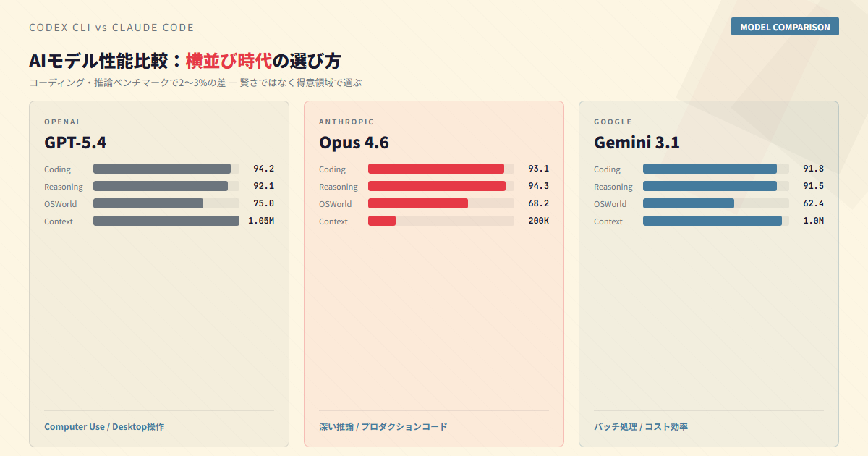
Task: Click the red 横並び時代 text in the title
Action: point(229,61)
